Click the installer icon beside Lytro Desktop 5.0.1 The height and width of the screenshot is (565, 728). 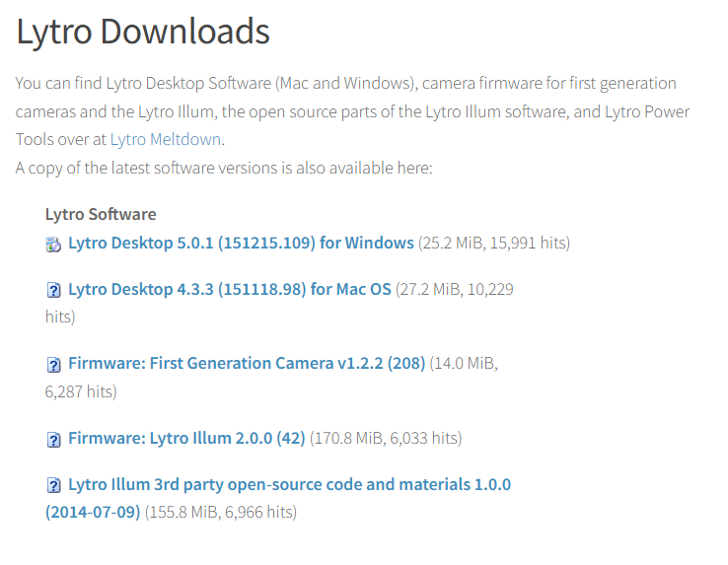click(x=53, y=245)
